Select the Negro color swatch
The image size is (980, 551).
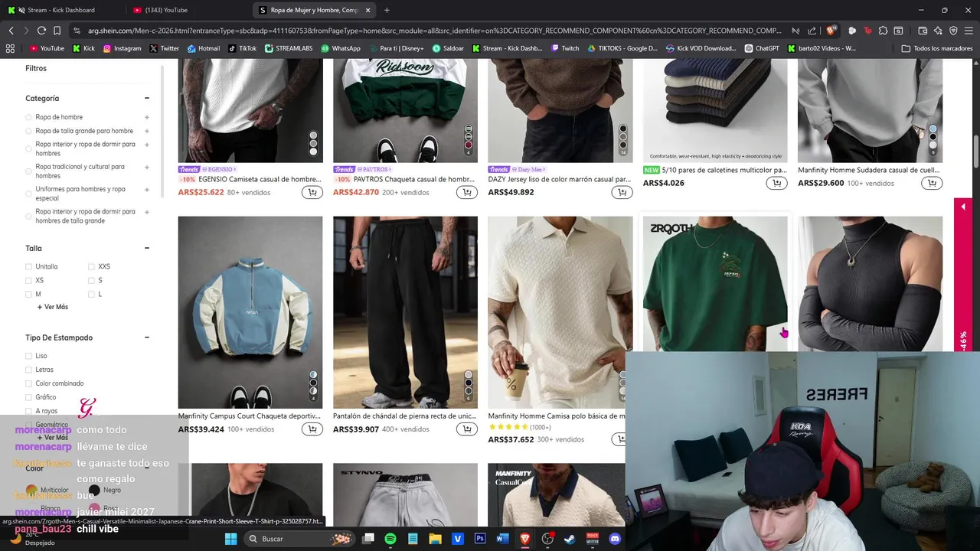(x=94, y=490)
